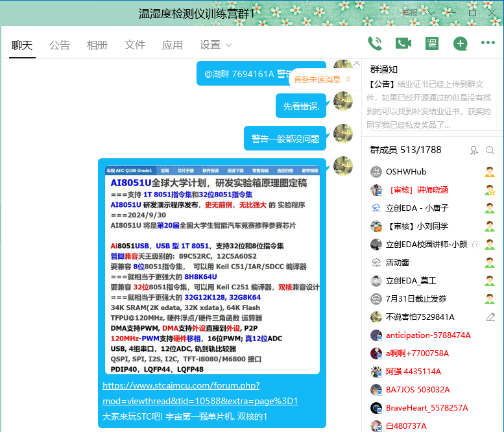This screenshot has height=432, width=504.
Task: Click avatar of 立创EDA - 小唐子
Action: tap(376, 208)
